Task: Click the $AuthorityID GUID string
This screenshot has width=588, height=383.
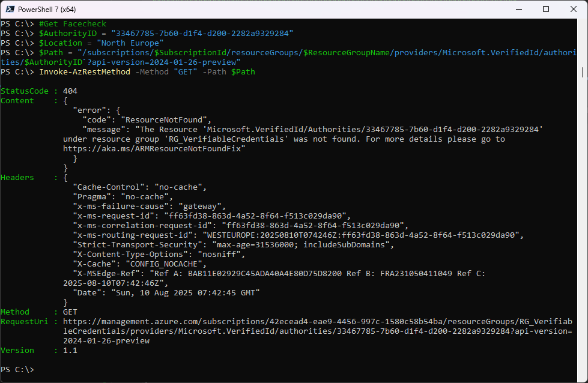Action: pos(202,34)
